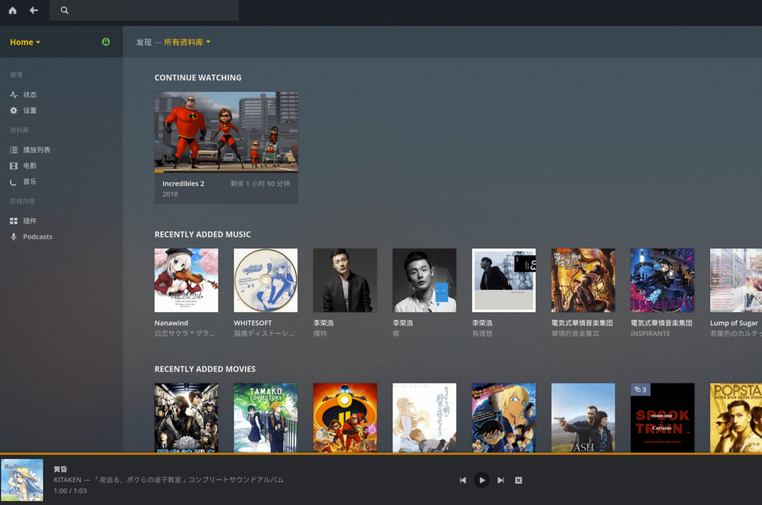Click the green secure connection lock icon

106,42
